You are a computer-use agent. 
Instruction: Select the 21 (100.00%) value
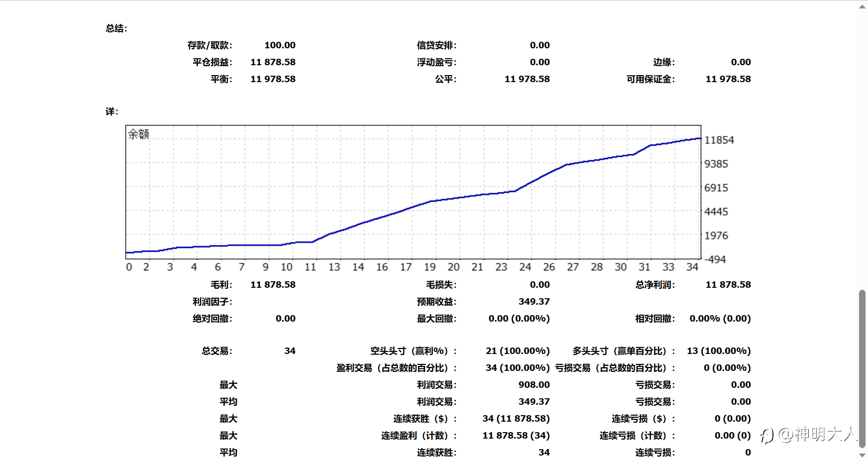click(518, 351)
